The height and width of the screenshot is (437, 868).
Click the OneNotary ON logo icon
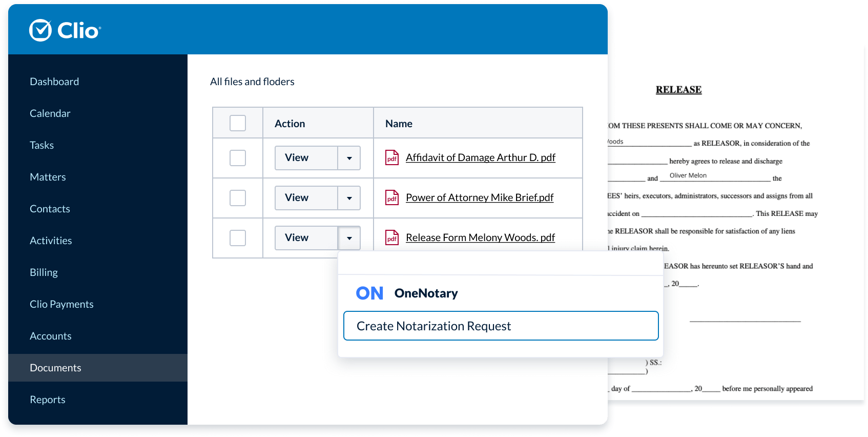click(x=369, y=293)
